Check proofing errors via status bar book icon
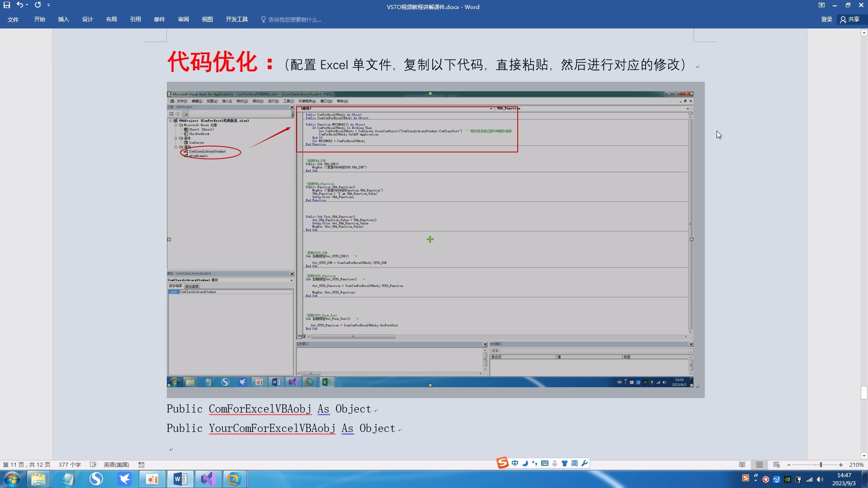Screen dimensions: 868x488 (x=93, y=465)
